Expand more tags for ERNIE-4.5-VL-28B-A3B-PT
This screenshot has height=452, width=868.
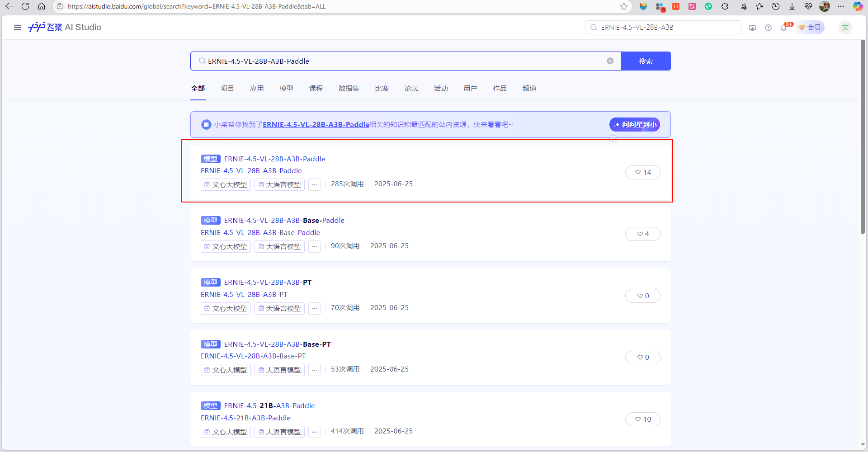click(x=314, y=308)
